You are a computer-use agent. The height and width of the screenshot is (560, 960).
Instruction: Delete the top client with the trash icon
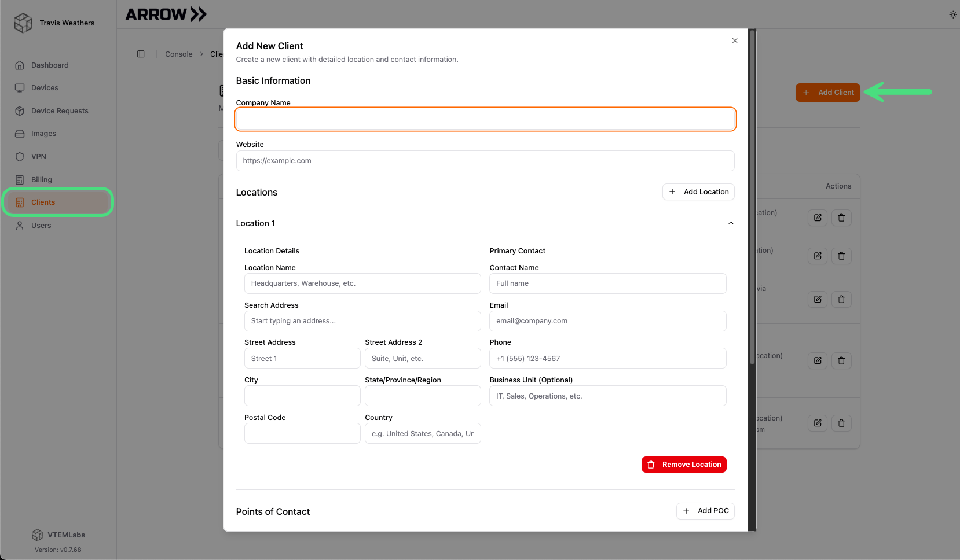coord(841,218)
